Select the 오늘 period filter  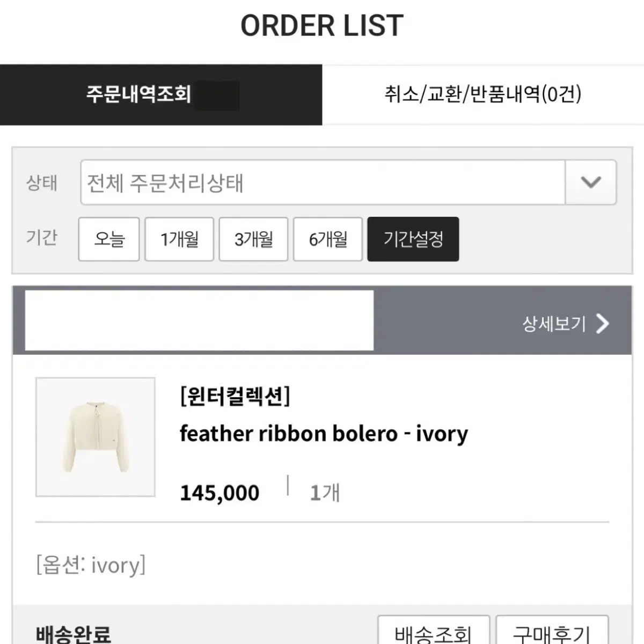coord(109,239)
